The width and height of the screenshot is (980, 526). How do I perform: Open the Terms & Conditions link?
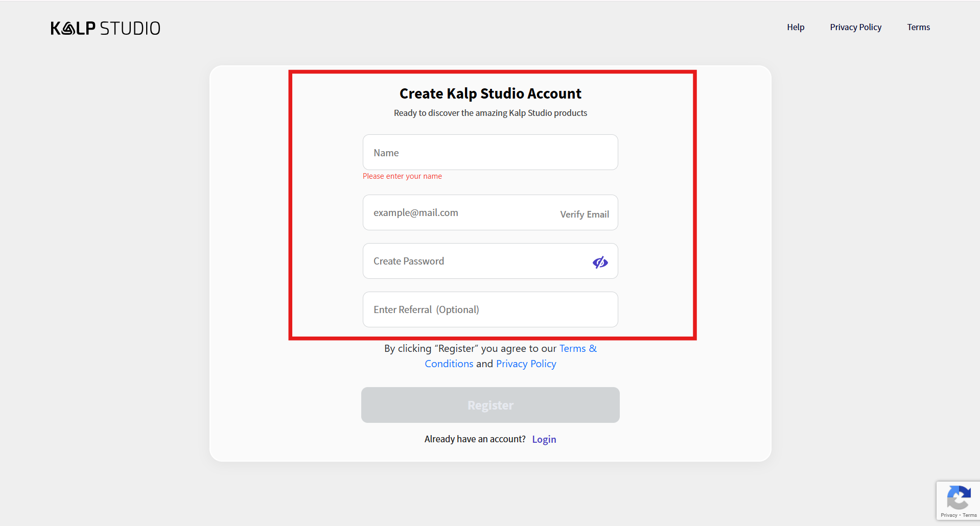tap(577, 349)
